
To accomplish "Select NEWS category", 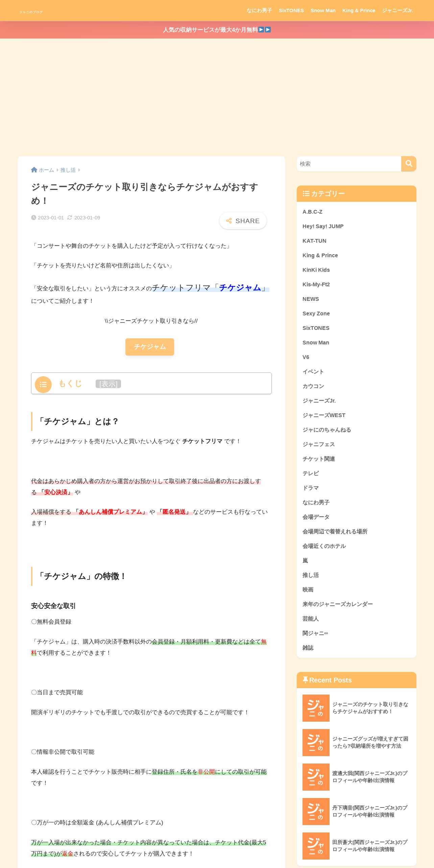I will click(311, 299).
